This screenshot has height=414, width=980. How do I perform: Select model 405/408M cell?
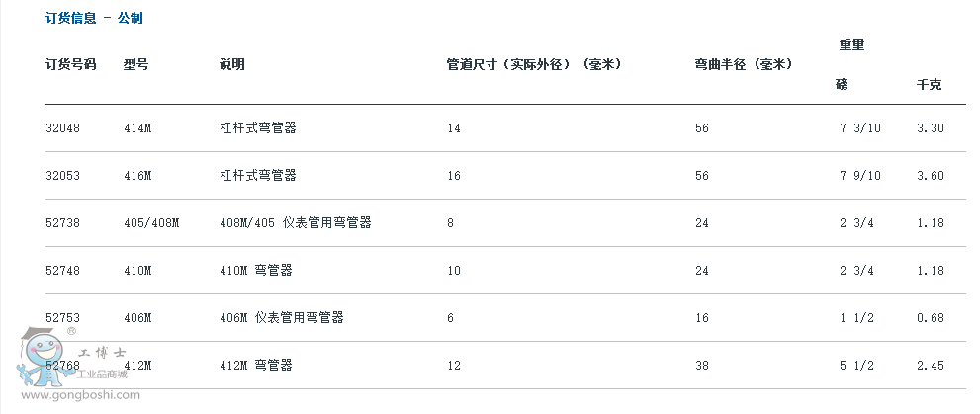pyautogui.click(x=151, y=223)
